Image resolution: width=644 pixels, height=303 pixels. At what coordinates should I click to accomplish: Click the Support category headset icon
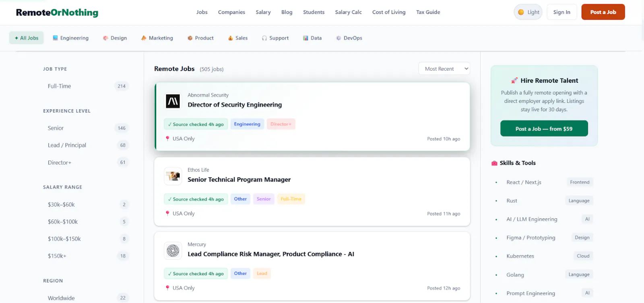[264, 38]
